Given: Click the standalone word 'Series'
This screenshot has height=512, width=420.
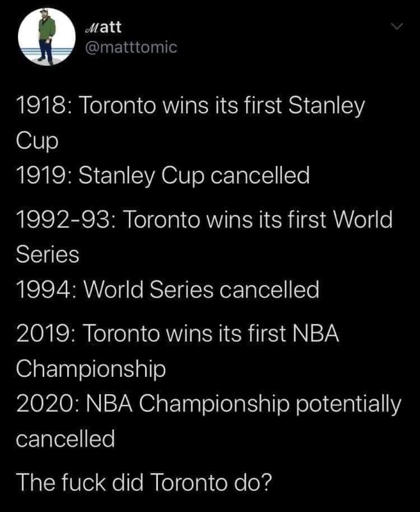Looking at the screenshot, I should (x=47, y=254).
